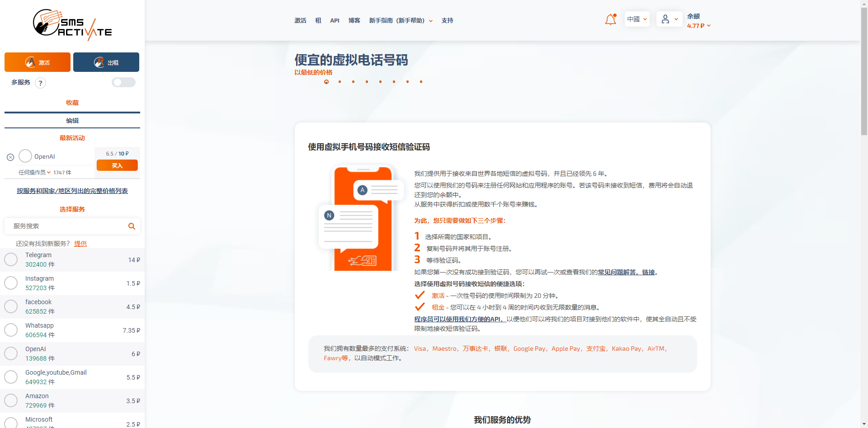Expand the user account dropdown arrow

676,19
